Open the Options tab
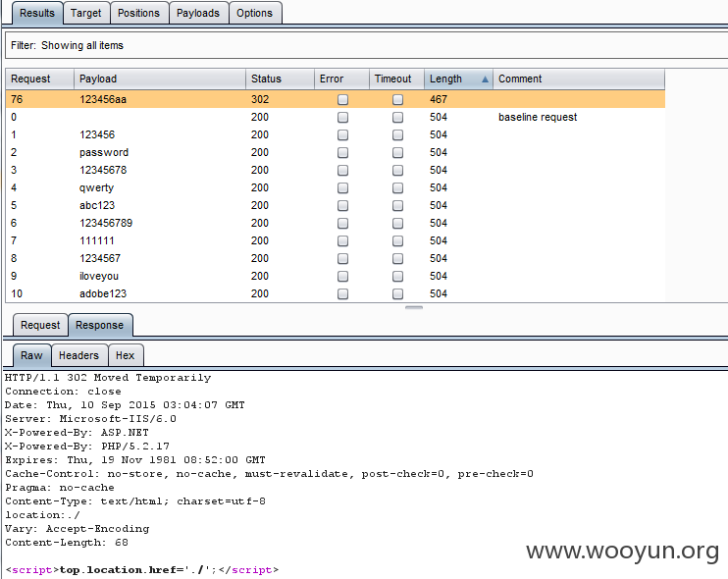 tap(254, 13)
